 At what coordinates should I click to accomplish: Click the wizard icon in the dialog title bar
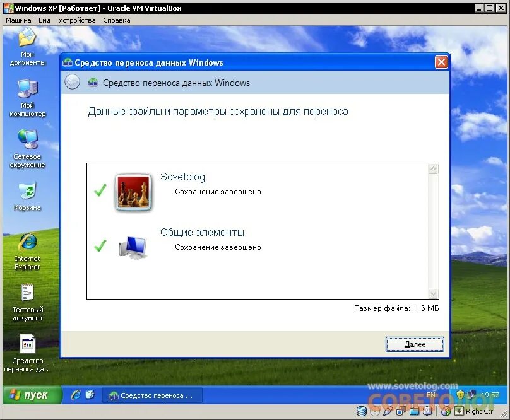tap(68, 62)
